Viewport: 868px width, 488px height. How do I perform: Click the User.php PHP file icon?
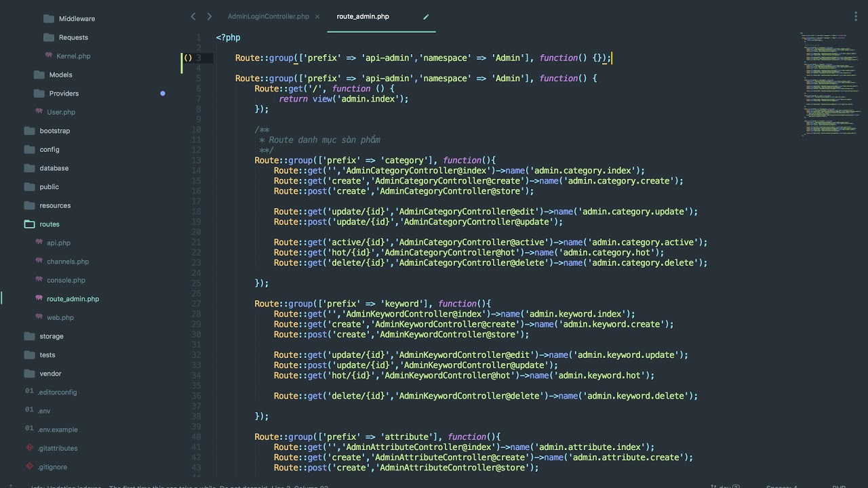click(x=39, y=112)
